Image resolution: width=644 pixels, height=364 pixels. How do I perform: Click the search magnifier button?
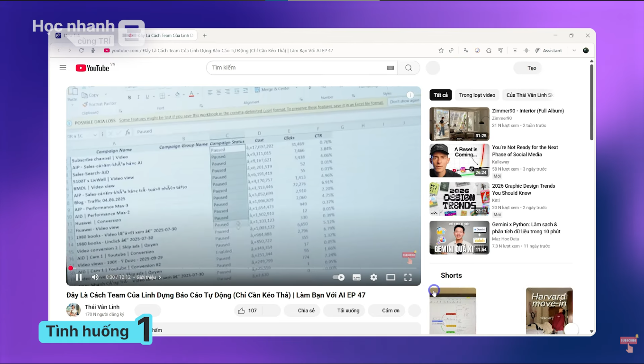[x=408, y=68]
